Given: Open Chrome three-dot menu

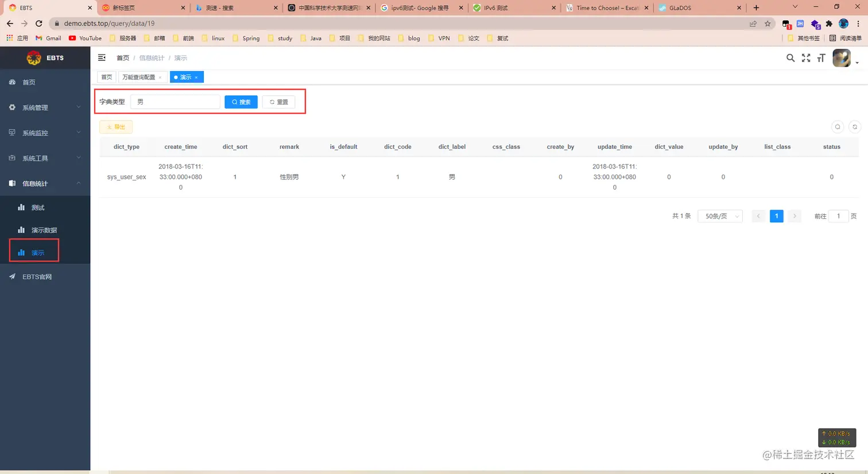Looking at the screenshot, I should [858, 24].
